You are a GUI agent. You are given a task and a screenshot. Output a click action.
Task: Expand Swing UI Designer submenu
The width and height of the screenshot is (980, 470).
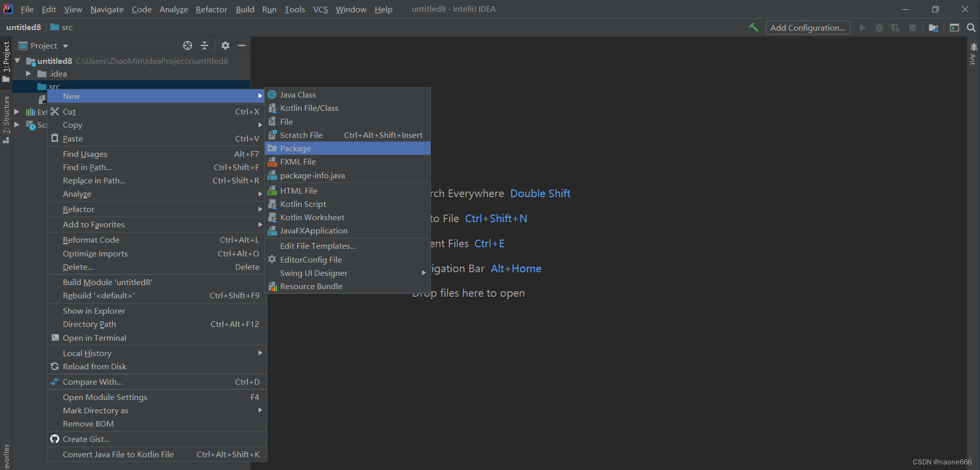[x=348, y=273]
